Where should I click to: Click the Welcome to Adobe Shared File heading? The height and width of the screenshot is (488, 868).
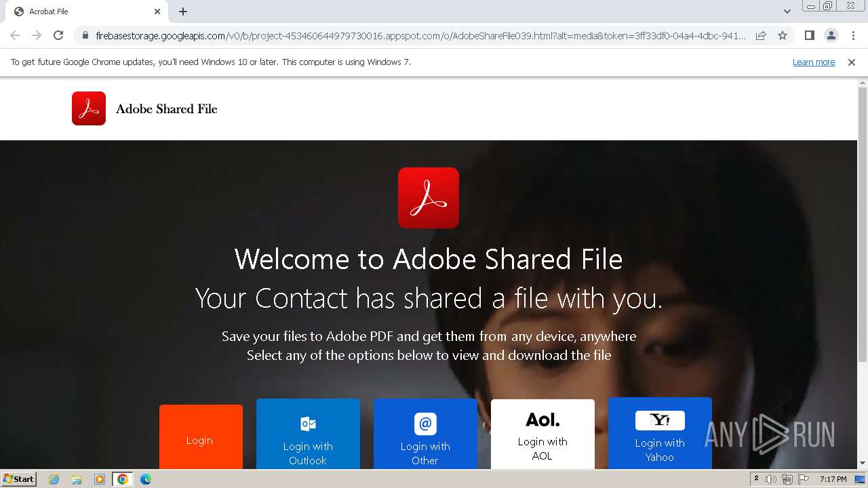click(429, 259)
